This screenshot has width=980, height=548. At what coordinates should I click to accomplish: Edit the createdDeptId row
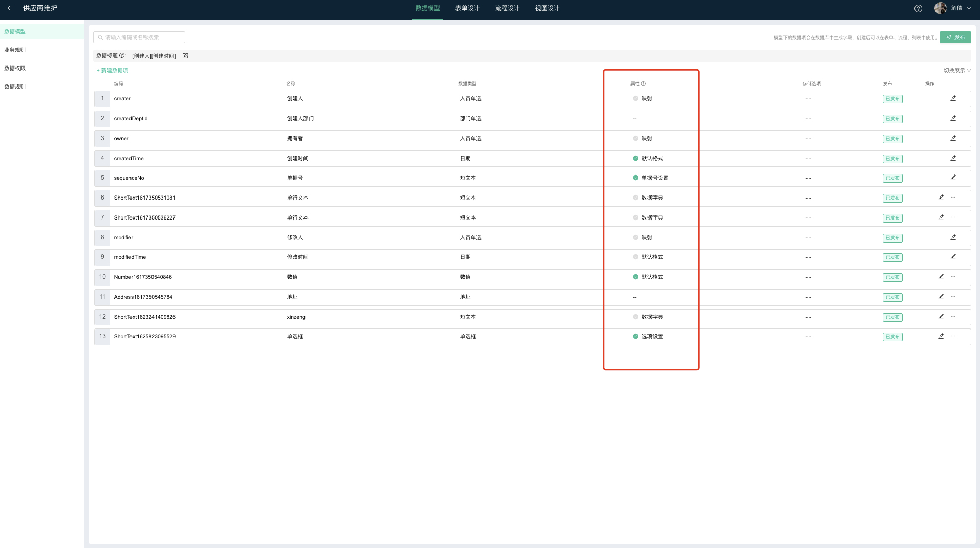coord(953,118)
